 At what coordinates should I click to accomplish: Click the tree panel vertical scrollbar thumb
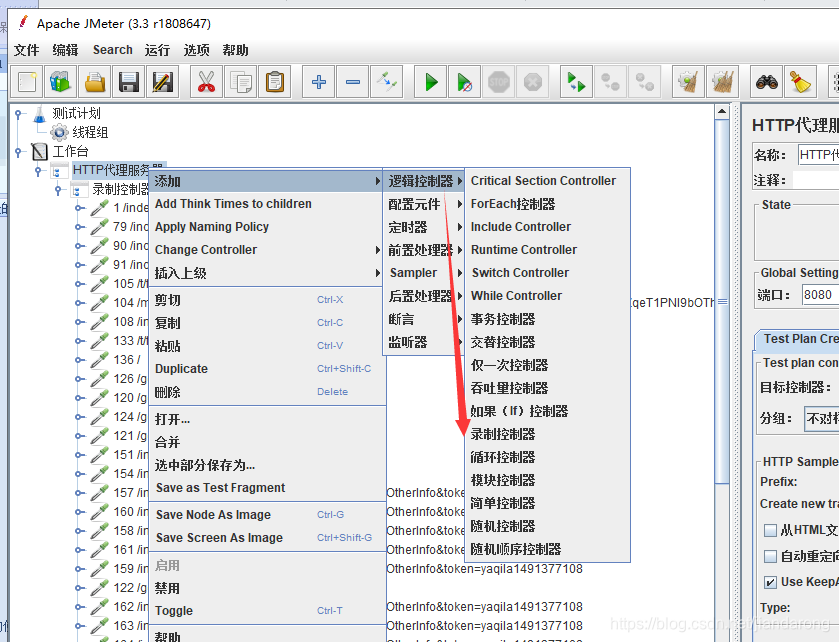click(x=722, y=302)
